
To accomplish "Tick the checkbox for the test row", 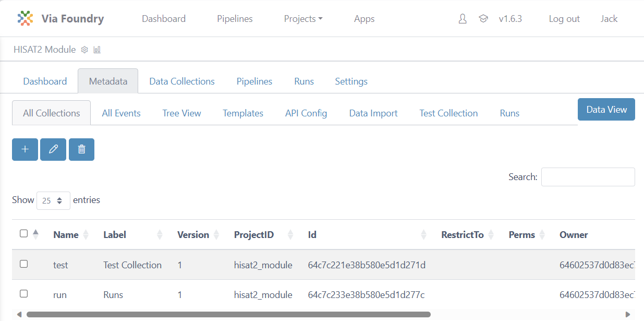I will pos(23,264).
